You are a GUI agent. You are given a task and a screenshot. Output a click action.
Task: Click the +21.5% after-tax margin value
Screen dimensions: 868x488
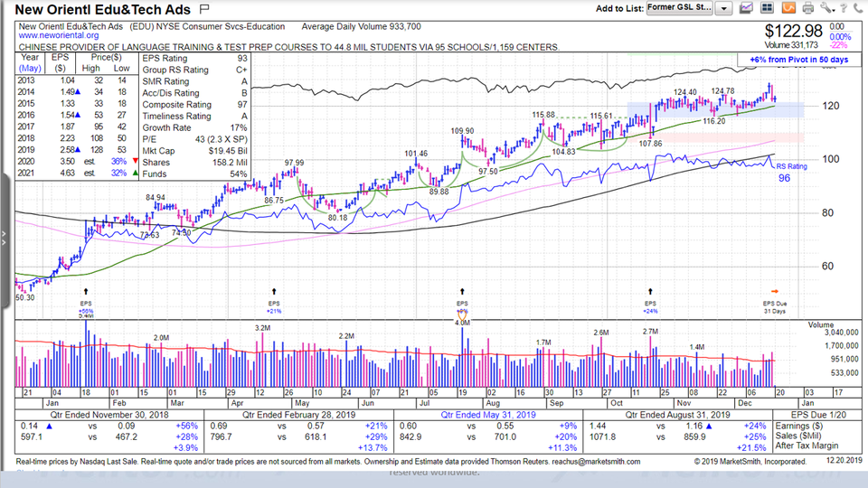tap(751, 447)
